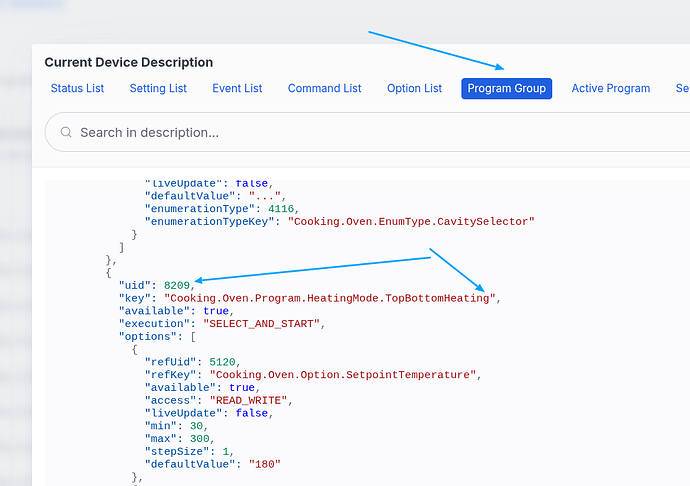The width and height of the screenshot is (690, 486).
Task: Click the Current Device Description heading
Action: coord(128,62)
